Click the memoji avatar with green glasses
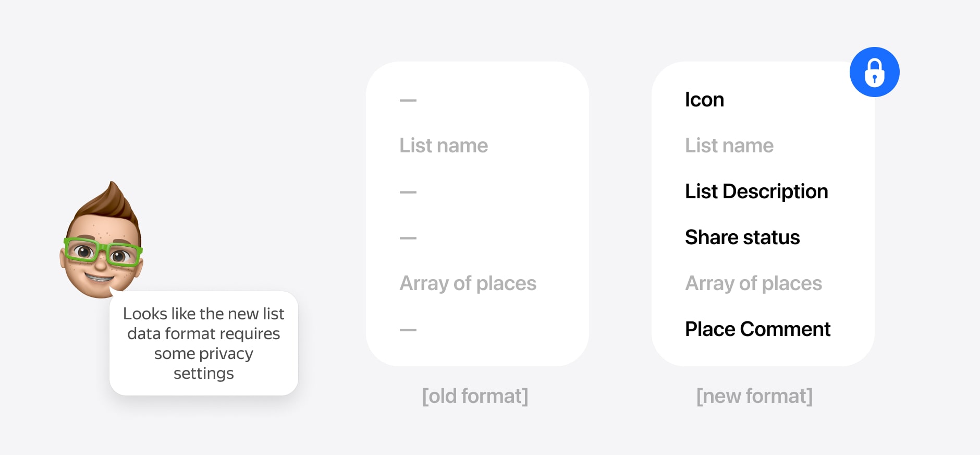 point(102,240)
